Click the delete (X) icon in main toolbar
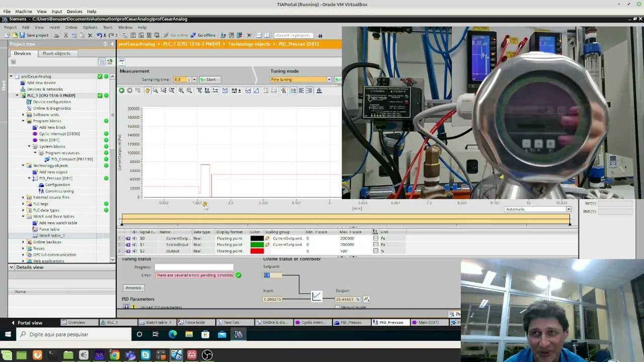This screenshot has height=362, width=644. pos(90,35)
